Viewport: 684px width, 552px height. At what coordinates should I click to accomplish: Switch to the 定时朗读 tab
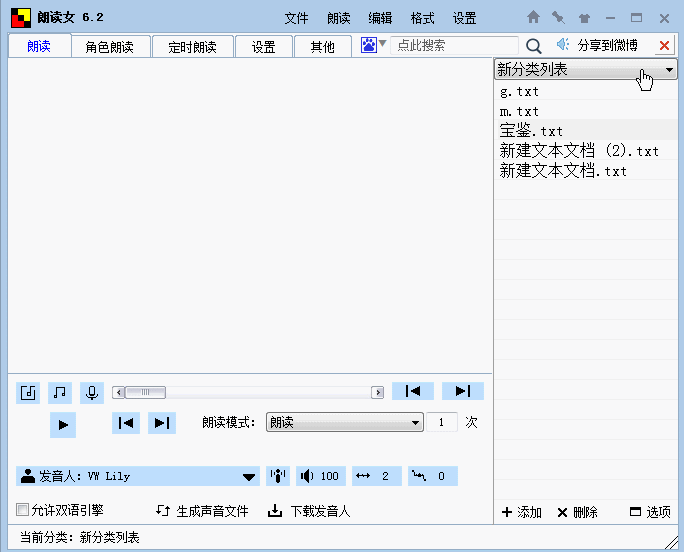192,47
